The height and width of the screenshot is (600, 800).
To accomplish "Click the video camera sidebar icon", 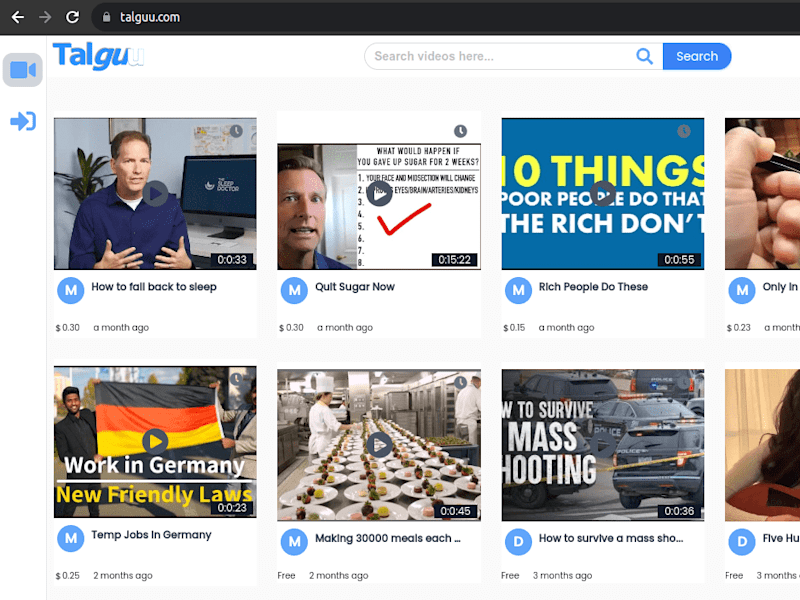I will tap(22, 70).
